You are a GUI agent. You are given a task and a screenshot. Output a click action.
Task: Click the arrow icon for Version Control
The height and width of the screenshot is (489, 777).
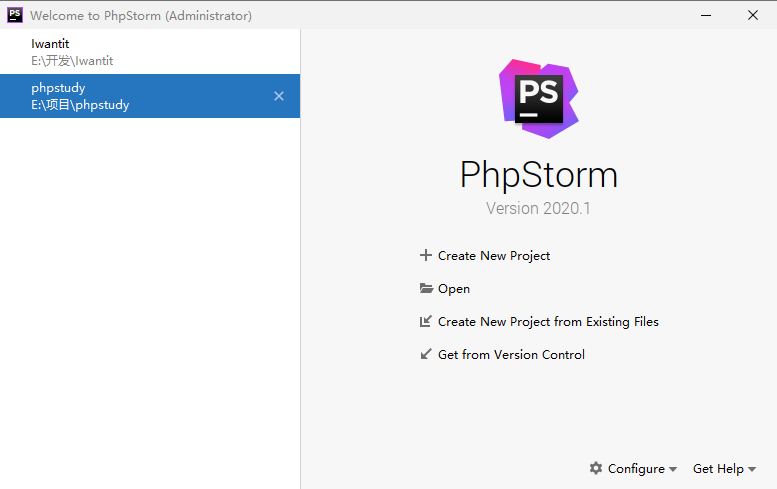pos(426,354)
